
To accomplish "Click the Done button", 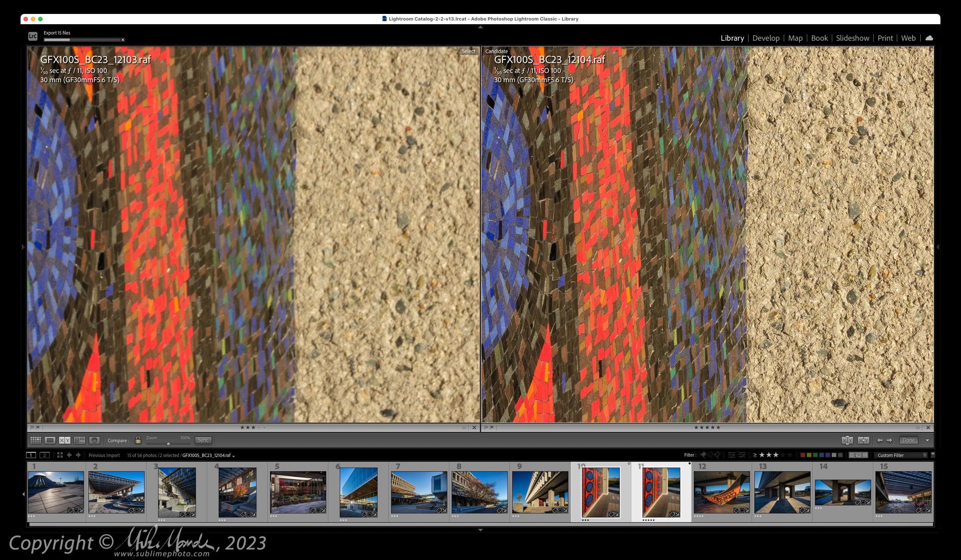I will 909,440.
